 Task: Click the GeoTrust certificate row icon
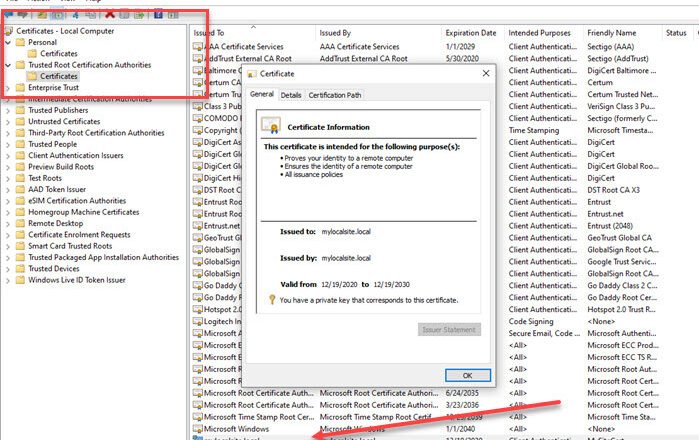click(x=197, y=238)
